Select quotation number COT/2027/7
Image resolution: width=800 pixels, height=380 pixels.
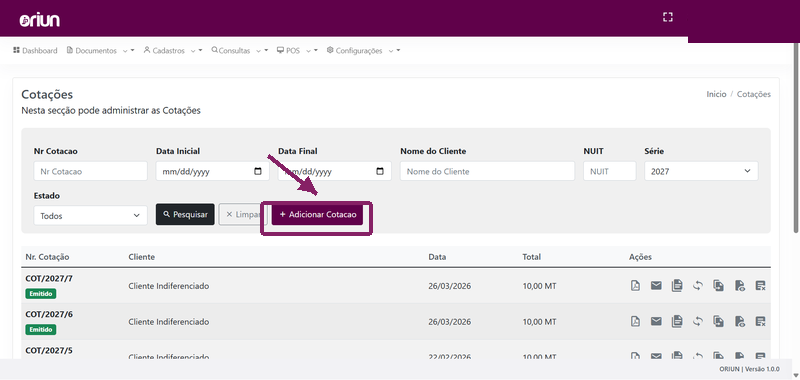(49, 278)
